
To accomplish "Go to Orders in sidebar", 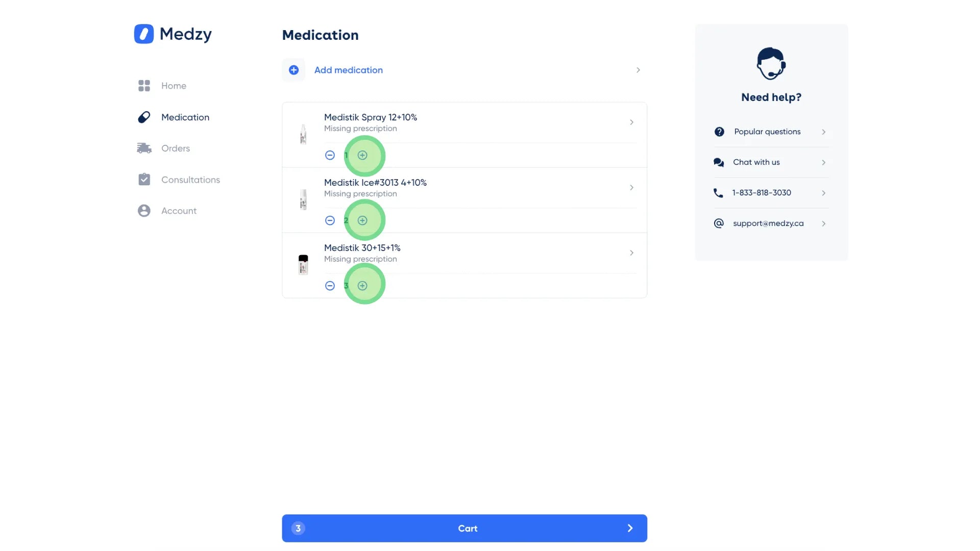I will click(175, 148).
